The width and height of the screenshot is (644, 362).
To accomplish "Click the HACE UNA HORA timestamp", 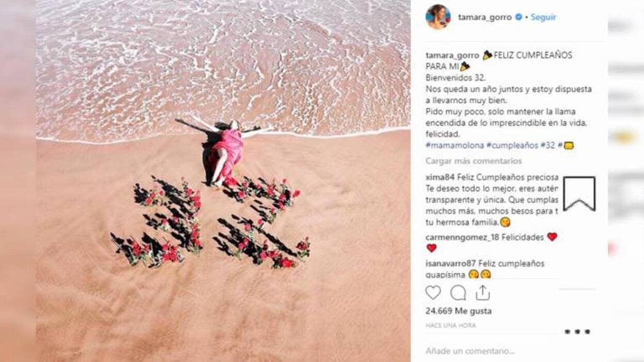I will tap(450, 325).
